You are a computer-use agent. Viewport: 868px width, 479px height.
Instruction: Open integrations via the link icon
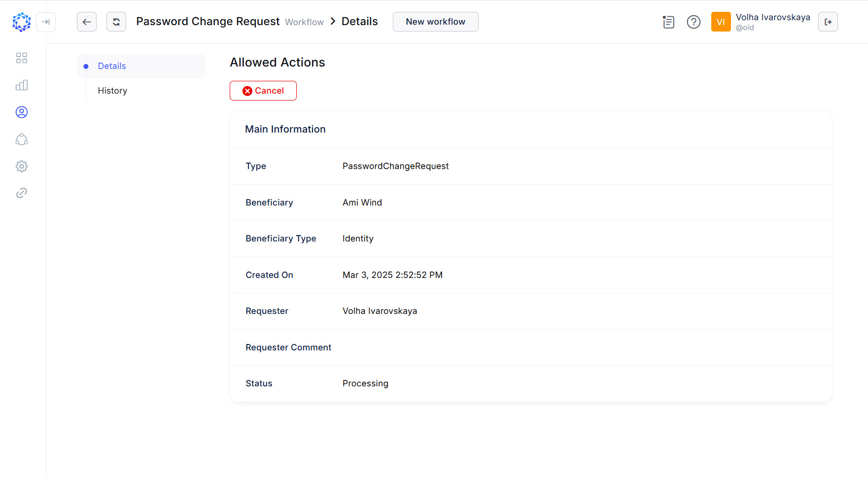pyautogui.click(x=21, y=193)
